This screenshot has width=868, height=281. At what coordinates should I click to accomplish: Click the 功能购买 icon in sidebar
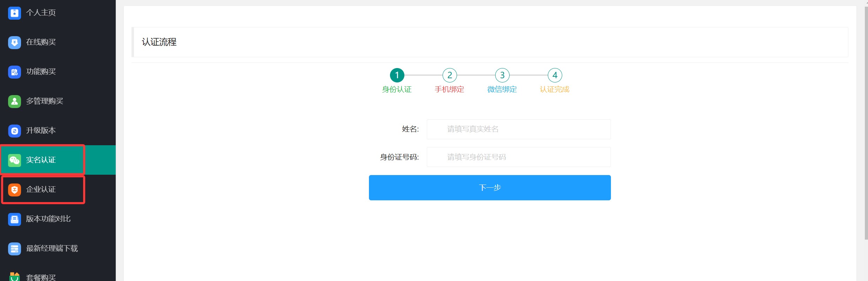pos(14,72)
